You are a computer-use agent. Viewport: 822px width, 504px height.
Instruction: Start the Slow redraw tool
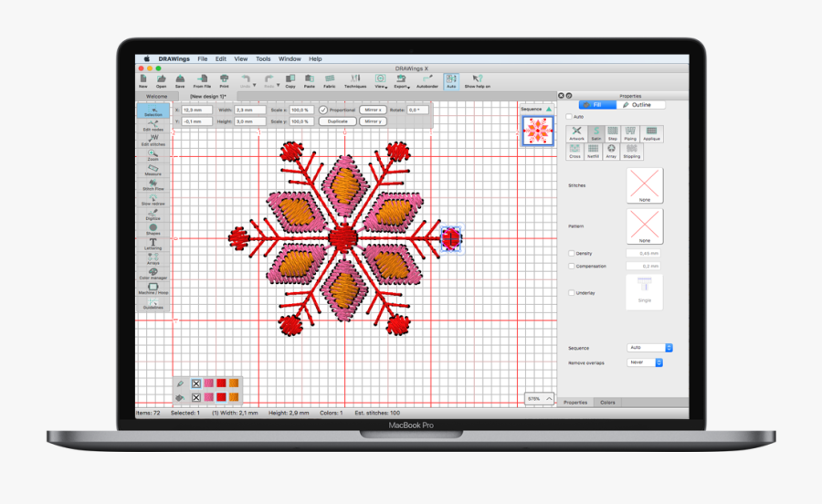(153, 200)
